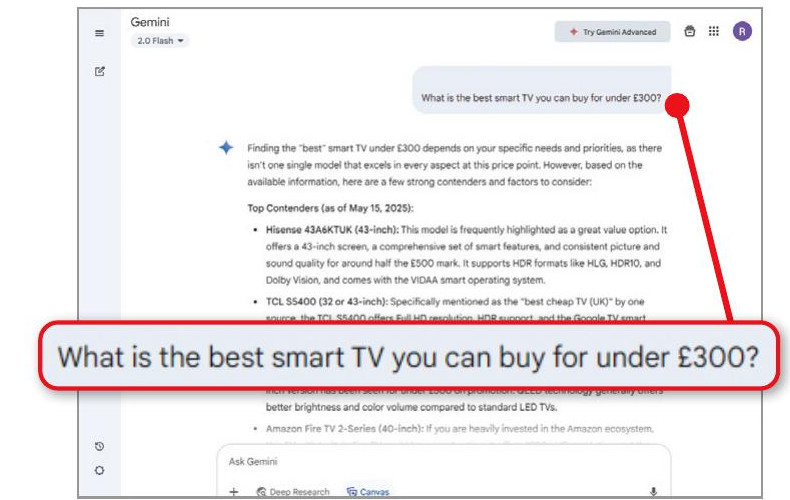This screenshot has height=500, width=790.
Task: Open the activity history icon in sidebar
Action: point(99,446)
